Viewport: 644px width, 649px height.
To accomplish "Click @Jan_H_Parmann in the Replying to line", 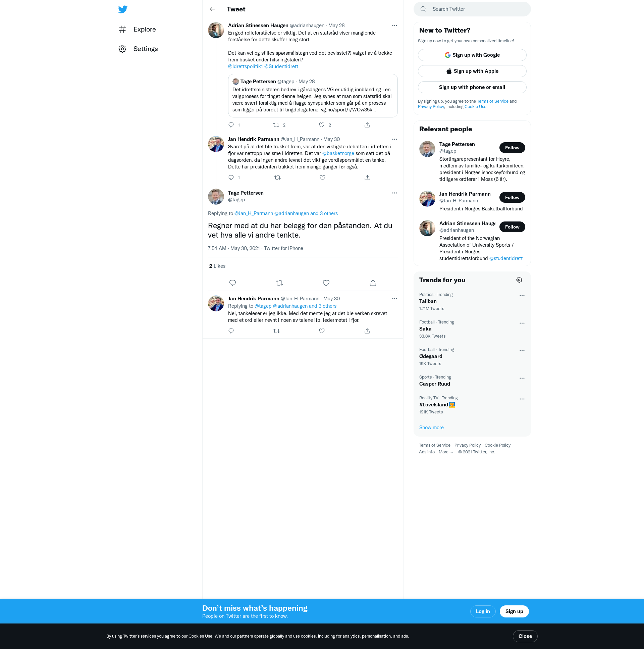I will coord(254,214).
